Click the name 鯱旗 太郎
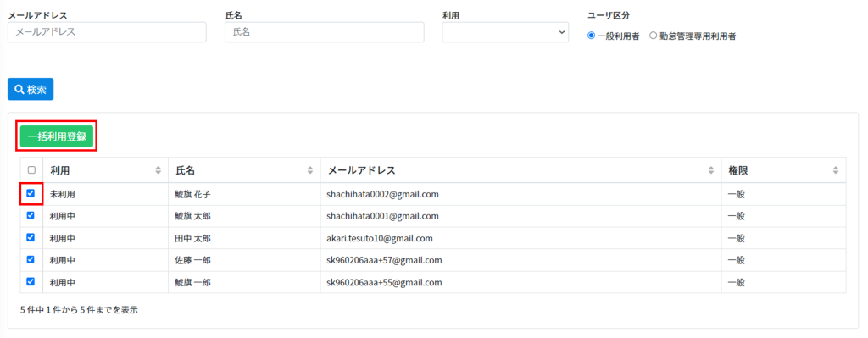868x338 pixels. point(192,216)
